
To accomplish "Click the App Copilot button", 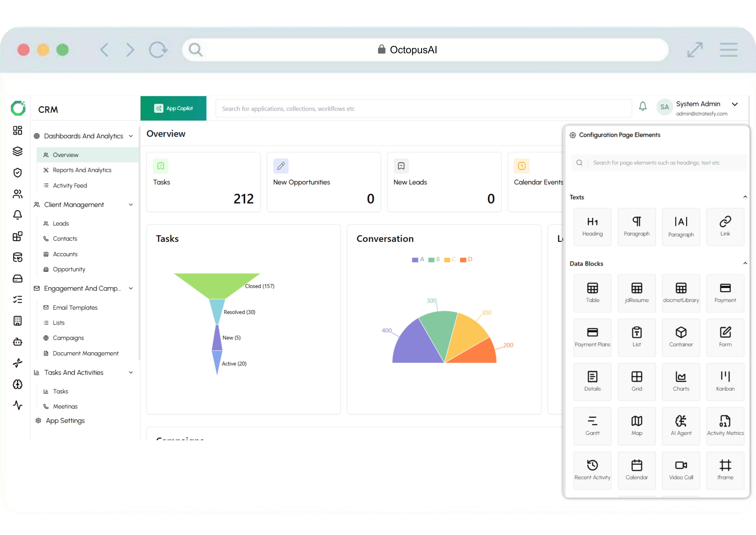I will click(174, 108).
